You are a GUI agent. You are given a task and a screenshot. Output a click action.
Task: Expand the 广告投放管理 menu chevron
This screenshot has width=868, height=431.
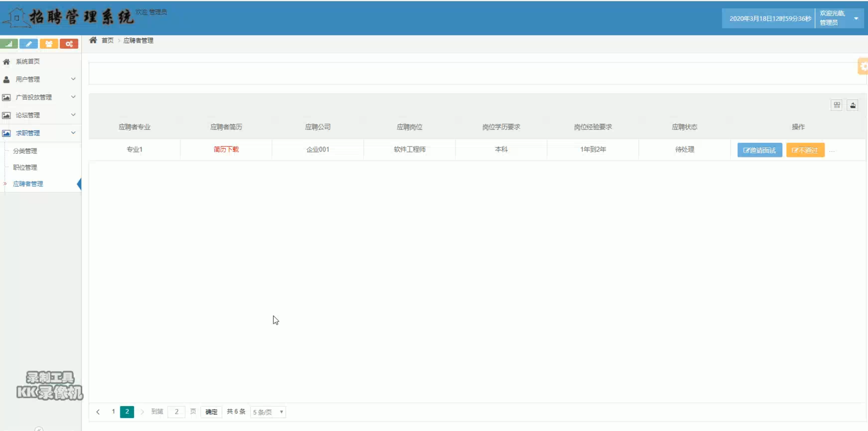(x=73, y=97)
